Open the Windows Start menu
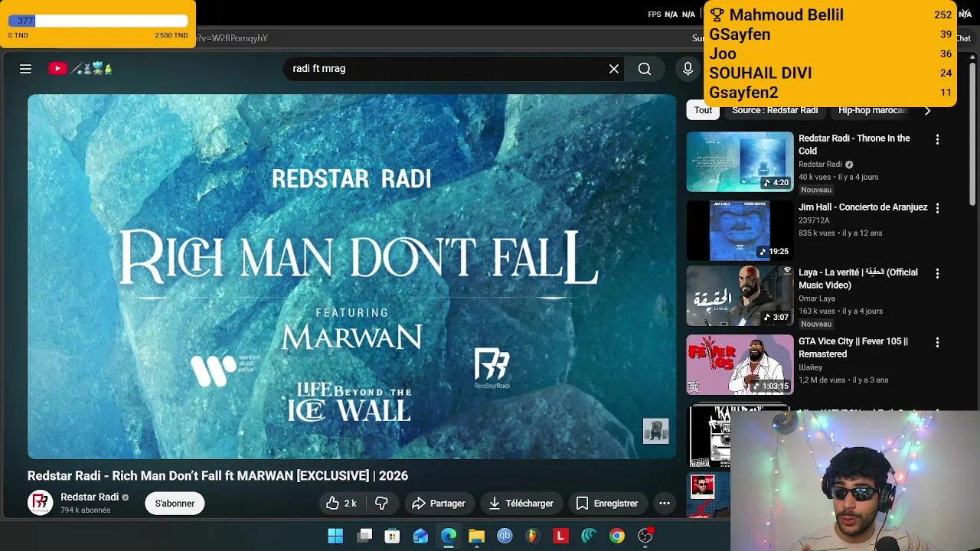 click(x=335, y=536)
